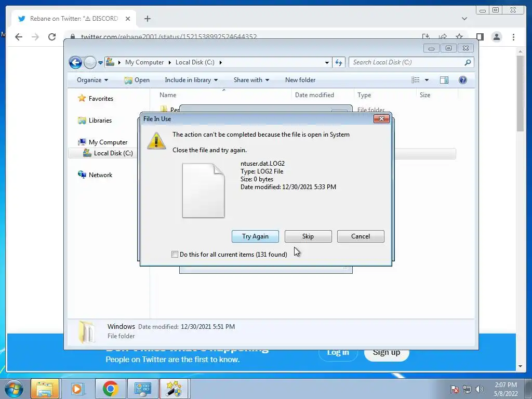Select the Rebane on Twitter tab
Viewport: 532px width, 399px height.
coord(74,19)
